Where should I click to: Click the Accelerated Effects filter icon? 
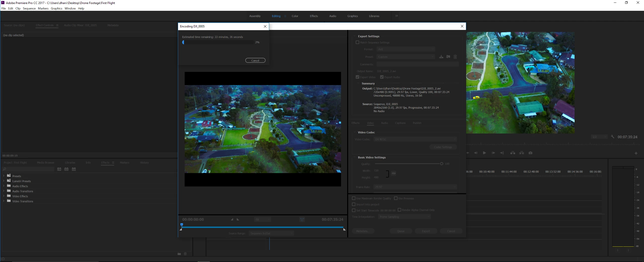59,169
